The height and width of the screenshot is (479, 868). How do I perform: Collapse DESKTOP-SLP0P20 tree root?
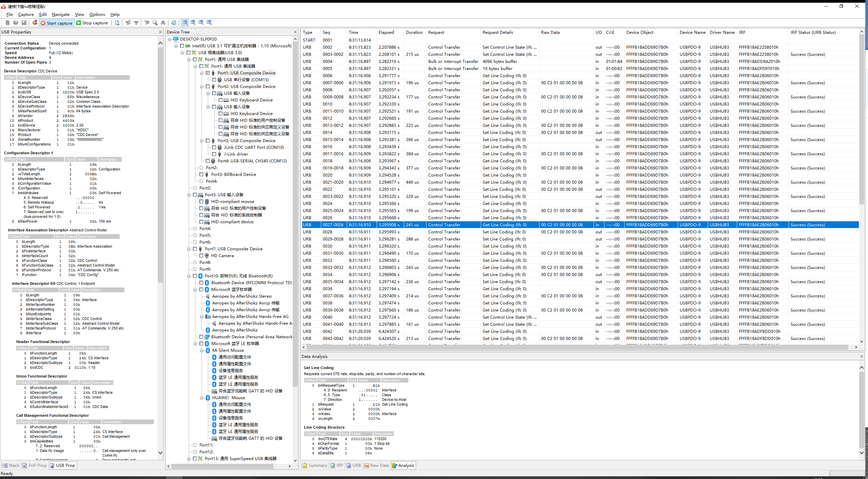tap(170, 39)
